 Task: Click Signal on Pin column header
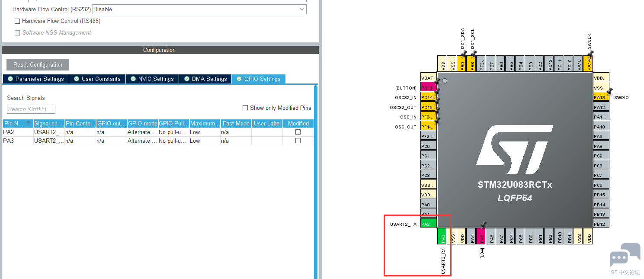49,123
